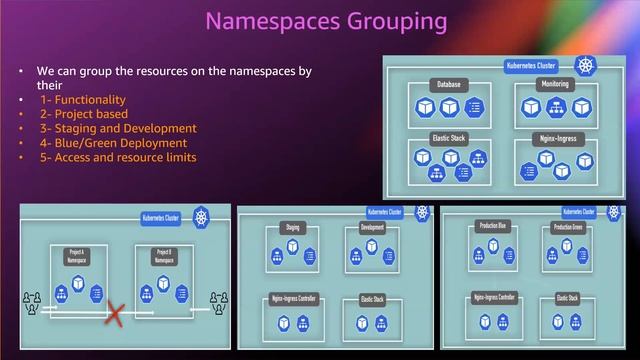
Task: Click the 'Staging' namespace label
Action: pos(293,228)
